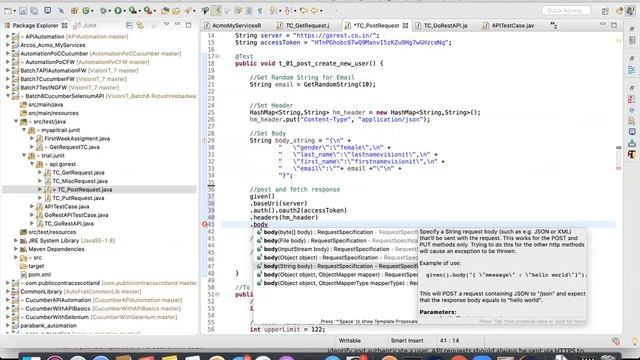
Task: Select TC_PutRequest.java in Package Explorer
Action: point(78,198)
